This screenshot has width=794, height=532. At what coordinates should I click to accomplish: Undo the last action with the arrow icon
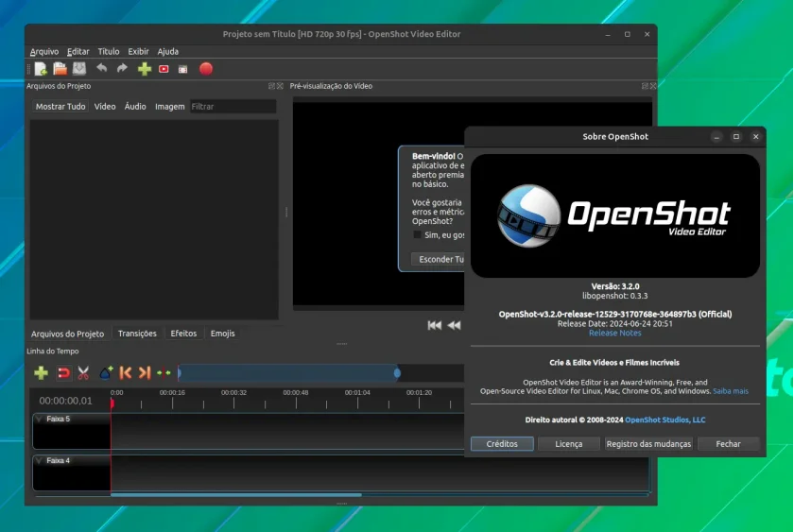point(102,68)
